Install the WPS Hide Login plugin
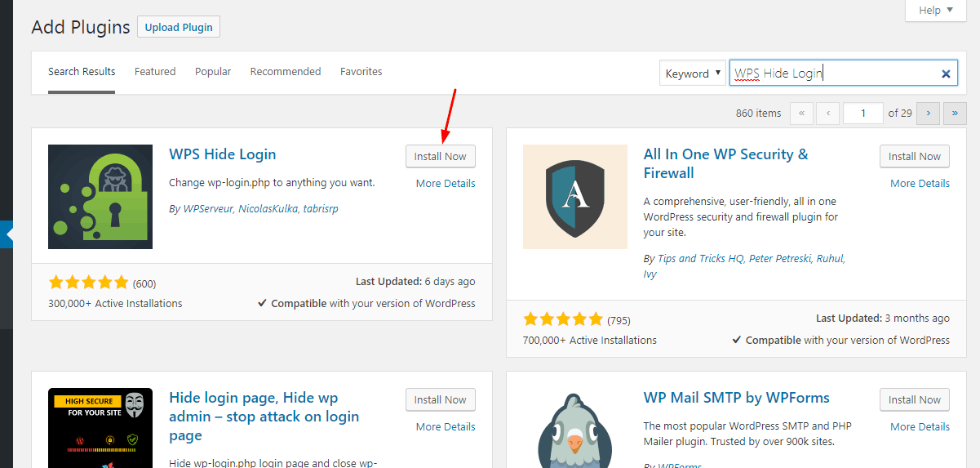Screen dimensions: 980x468 click(441, 156)
